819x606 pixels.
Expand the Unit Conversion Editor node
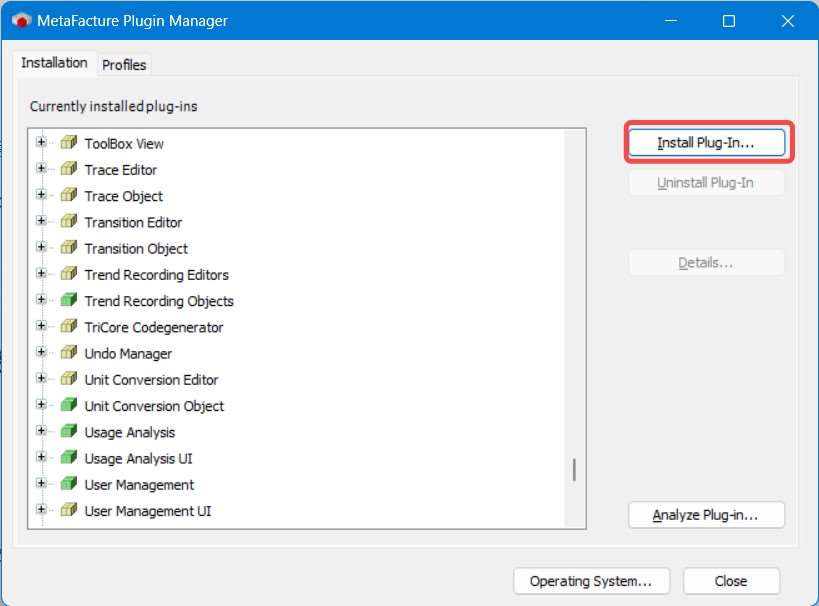pyautogui.click(x=41, y=378)
